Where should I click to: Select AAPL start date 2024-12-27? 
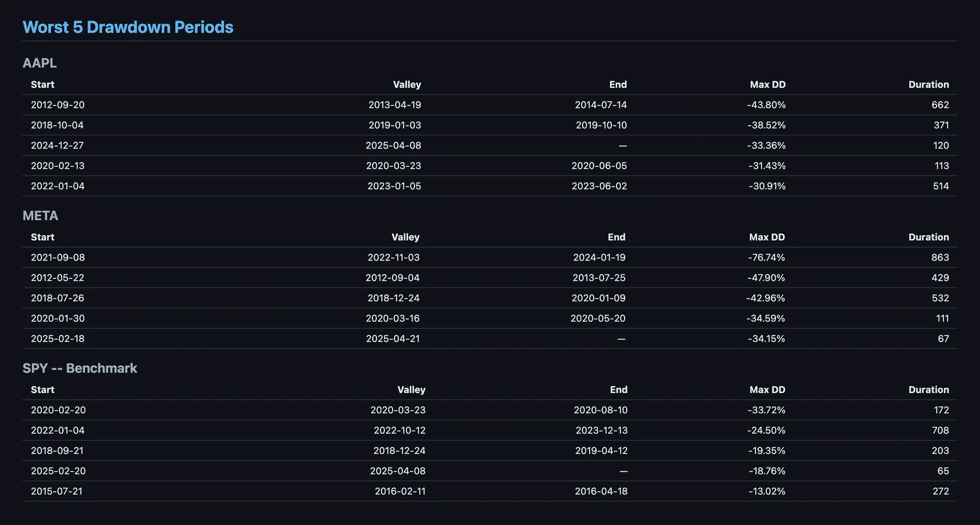click(x=57, y=145)
